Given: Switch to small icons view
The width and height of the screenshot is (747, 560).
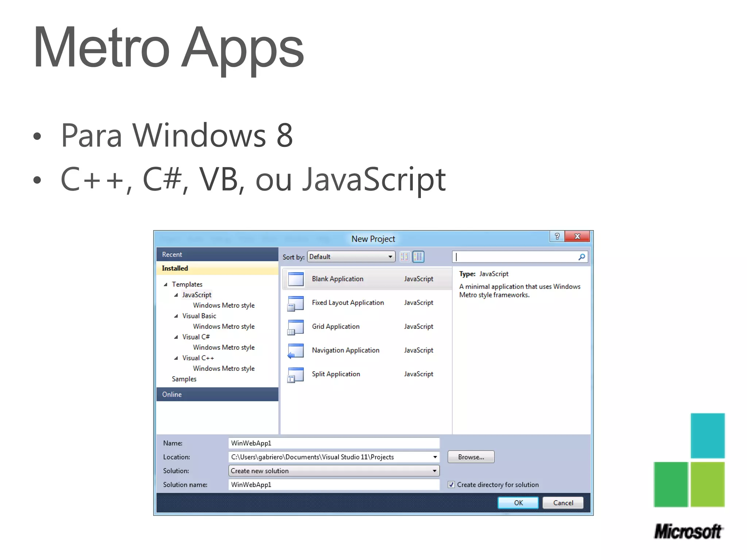Looking at the screenshot, I should pos(405,257).
